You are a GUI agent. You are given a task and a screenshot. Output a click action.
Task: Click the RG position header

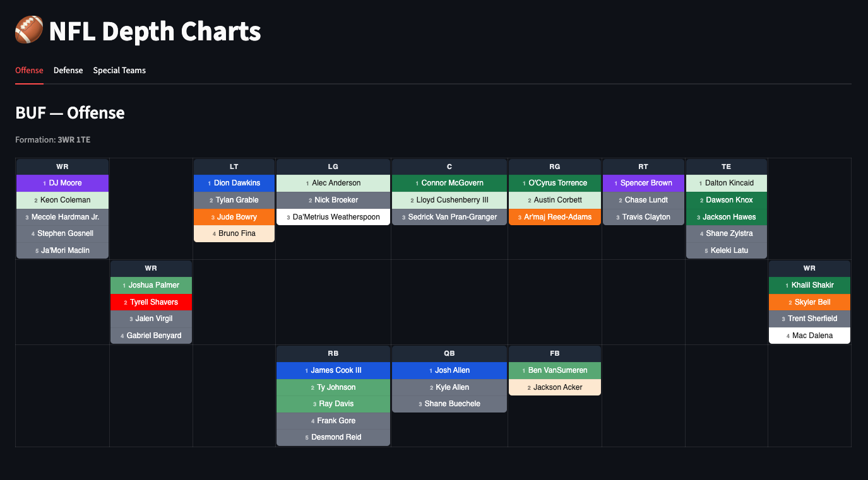(555, 167)
